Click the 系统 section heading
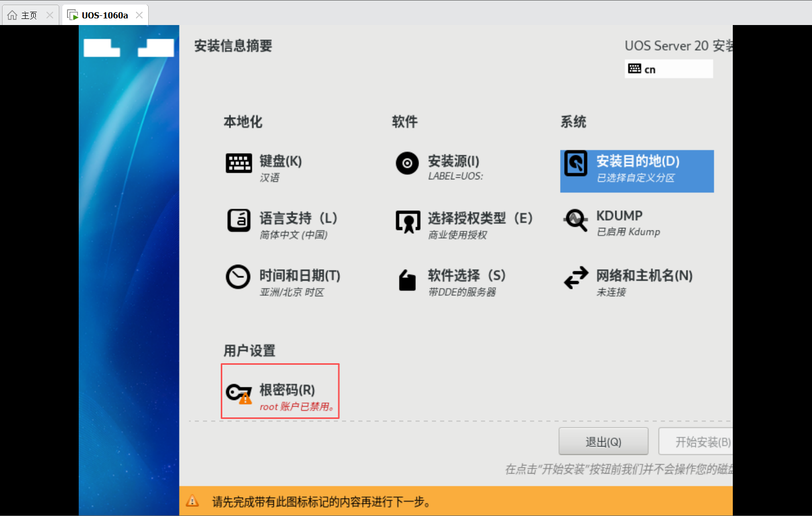Image resolution: width=812 pixels, height=516 pixels. pyautogui.click(x=573, y=122)
